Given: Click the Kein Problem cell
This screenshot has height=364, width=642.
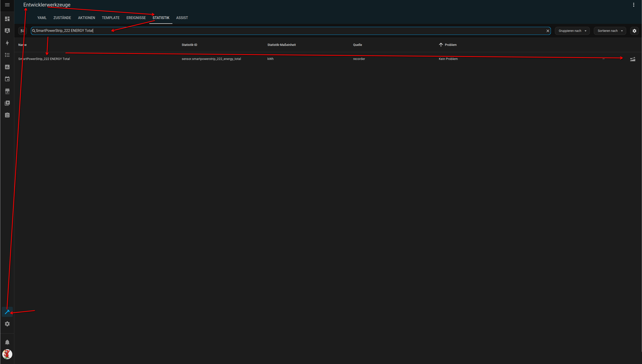Looking at the screenshot, I should click(448, 59).
